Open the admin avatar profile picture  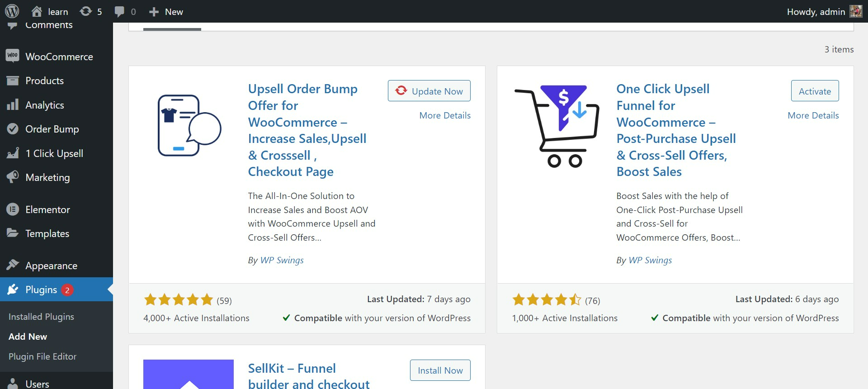(856, 11)
